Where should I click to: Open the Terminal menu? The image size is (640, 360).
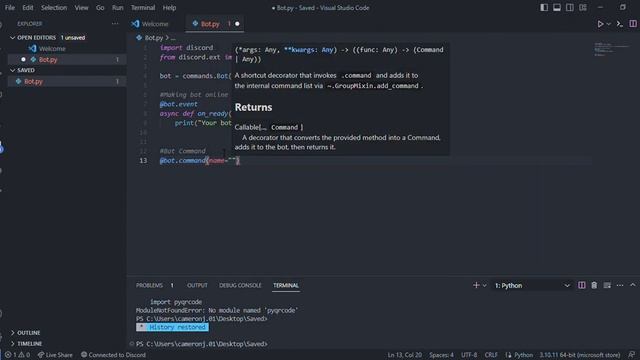143,8
